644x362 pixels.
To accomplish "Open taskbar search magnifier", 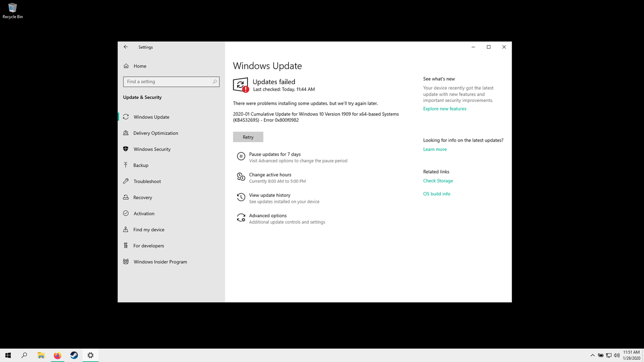I will [25, 355].
